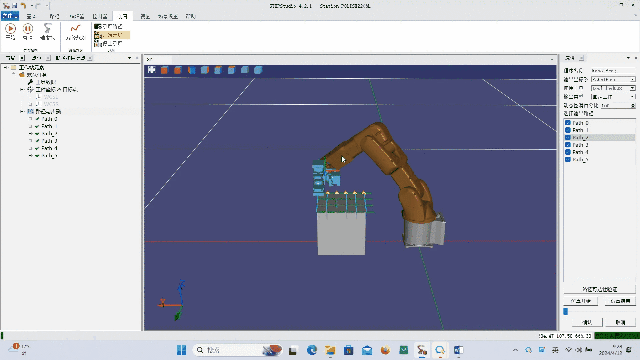Open the blue File tab
This screenshot has height=360, width=640.
click(10, 16)
